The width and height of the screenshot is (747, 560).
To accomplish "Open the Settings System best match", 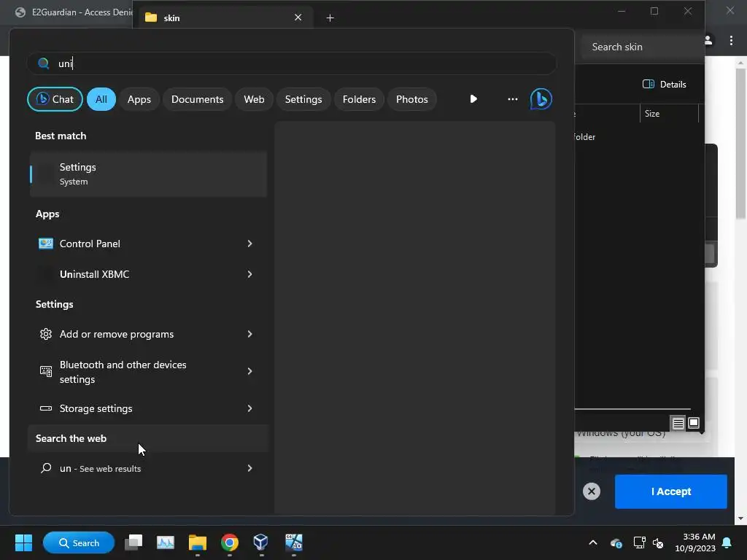I will (x=148, y=174).
